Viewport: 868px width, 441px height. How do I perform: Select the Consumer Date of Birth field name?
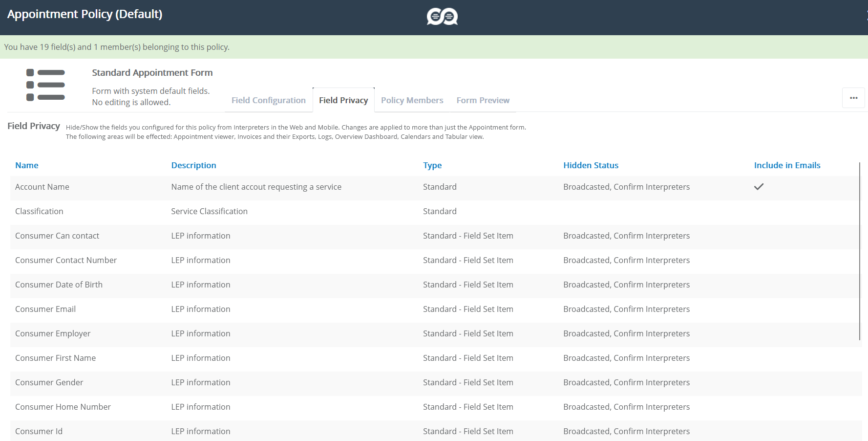pyautogui.click(x=59, y=285)
